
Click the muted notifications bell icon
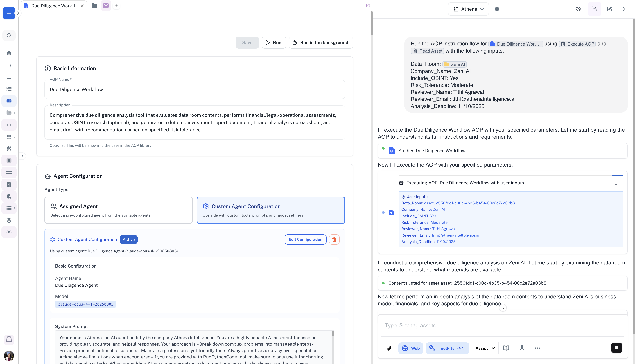(594, 9)
